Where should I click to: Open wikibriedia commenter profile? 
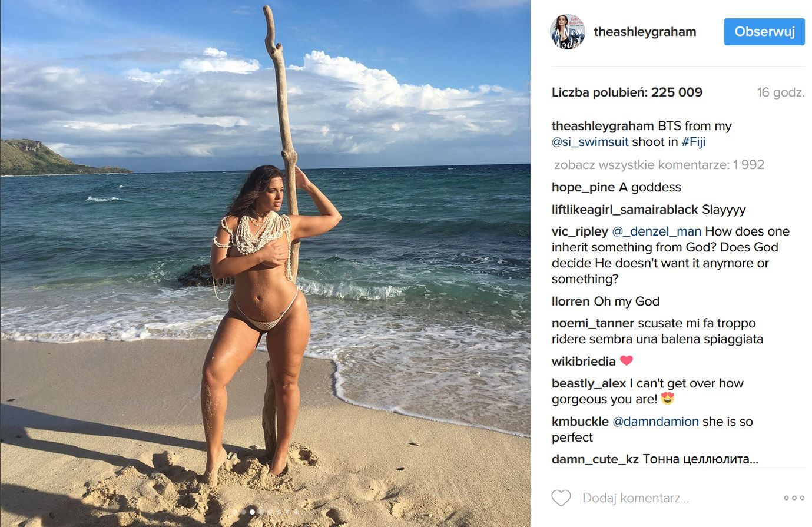[x=584, y=362]
